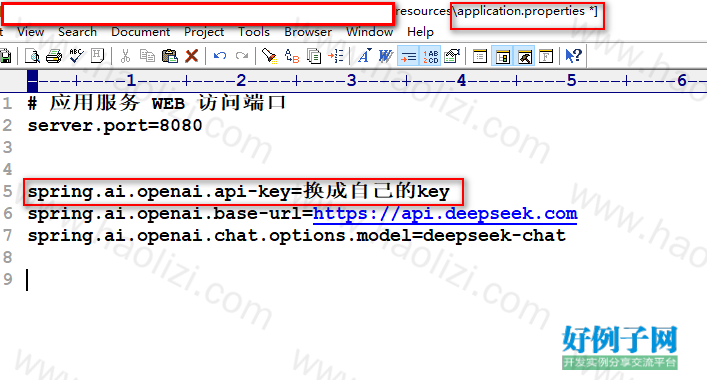Toggle the Auto Indent button

pos(408,56)
